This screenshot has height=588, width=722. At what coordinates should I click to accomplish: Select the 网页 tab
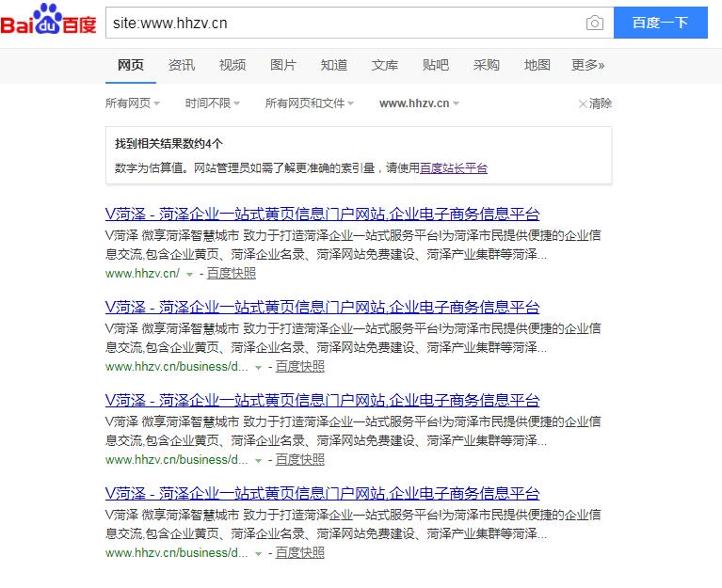pos(131,65)
